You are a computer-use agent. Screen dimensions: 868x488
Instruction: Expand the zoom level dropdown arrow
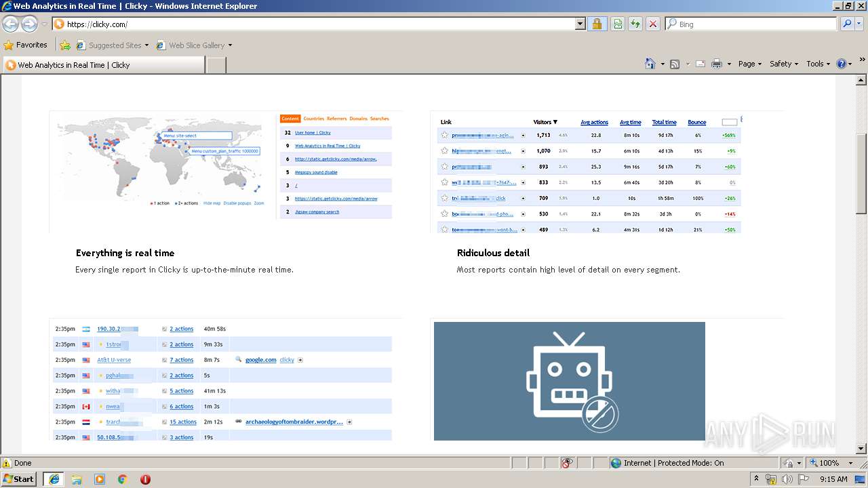pyautogui.click(x=851, y=463)
